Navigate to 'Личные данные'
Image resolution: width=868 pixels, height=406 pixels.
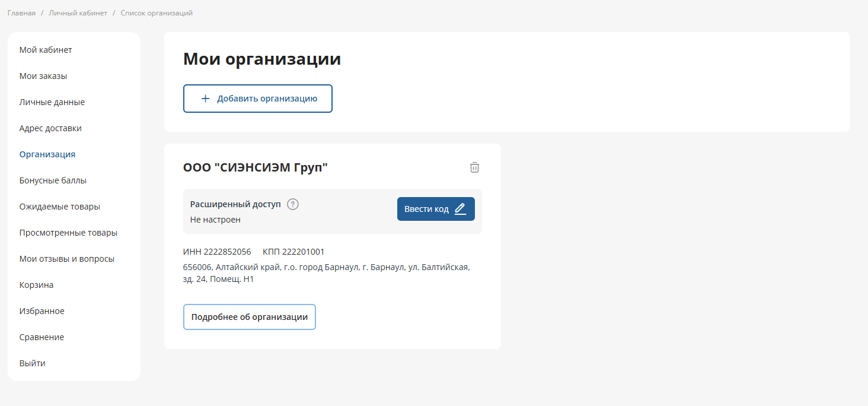tap(52, 102)
